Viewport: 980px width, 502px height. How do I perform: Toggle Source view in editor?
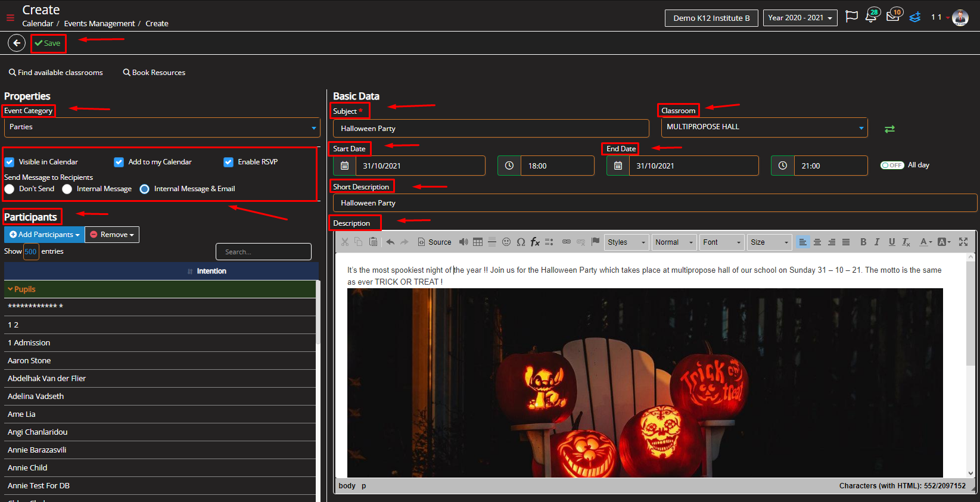click(434, 242)
